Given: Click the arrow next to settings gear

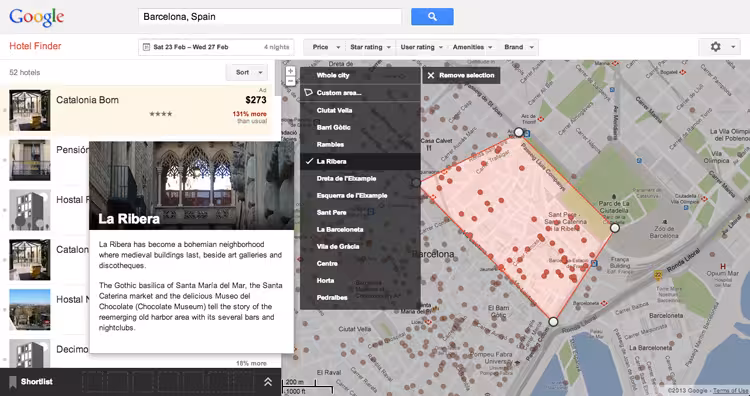Looking at the screenshot, I should pyautogui.click(x=733, y=47).
